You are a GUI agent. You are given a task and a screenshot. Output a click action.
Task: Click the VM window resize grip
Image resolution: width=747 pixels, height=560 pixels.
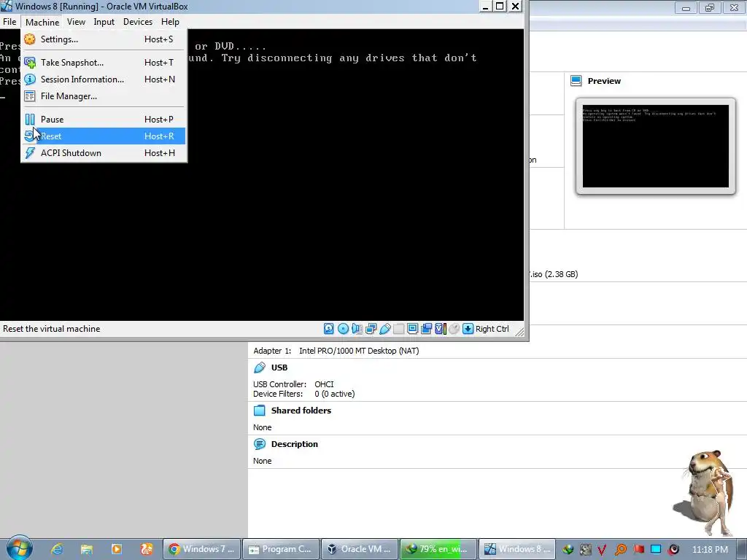(x=519, y=332)
